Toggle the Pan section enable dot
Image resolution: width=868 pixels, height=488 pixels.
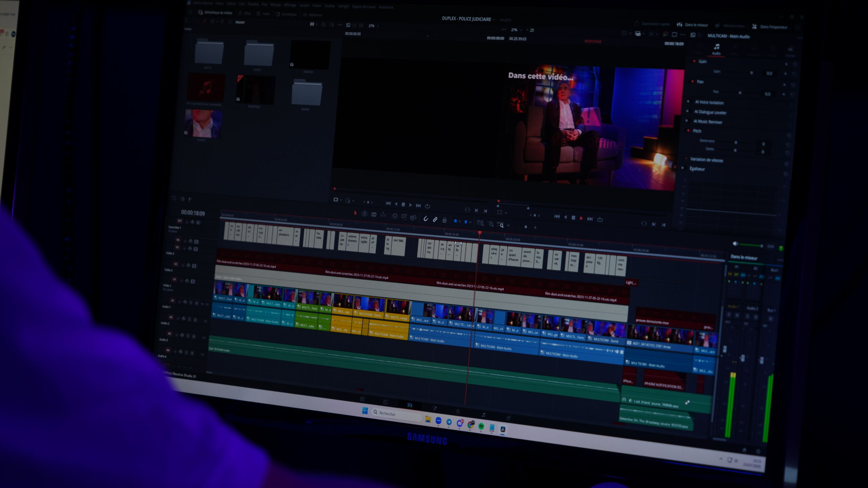(692, 81)
